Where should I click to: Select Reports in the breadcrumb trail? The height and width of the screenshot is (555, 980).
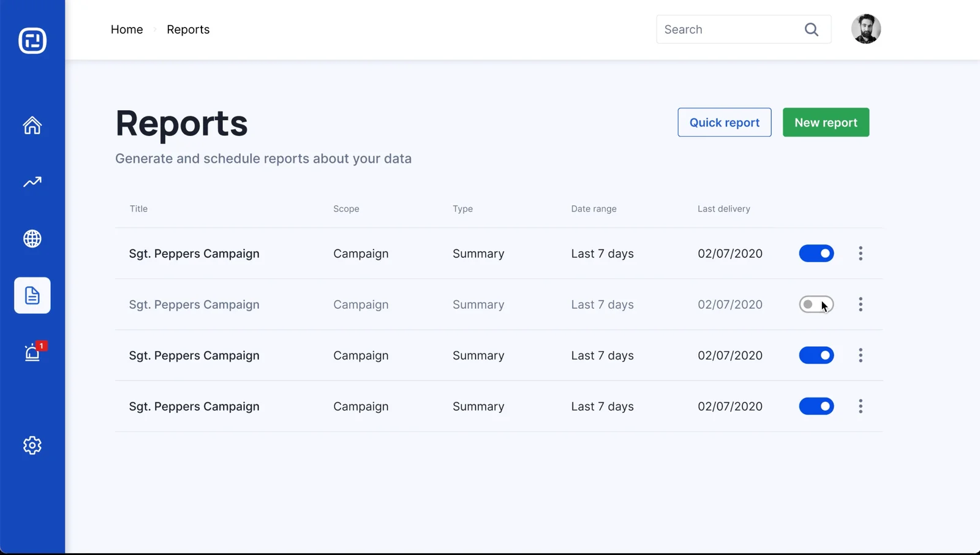188,29
